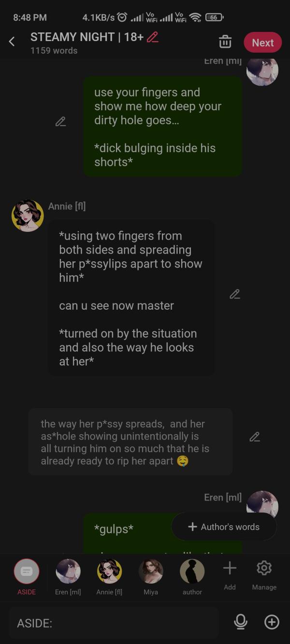Tap the Next button
Viewport: 290px width, 644px height.
tap(262, 43)
